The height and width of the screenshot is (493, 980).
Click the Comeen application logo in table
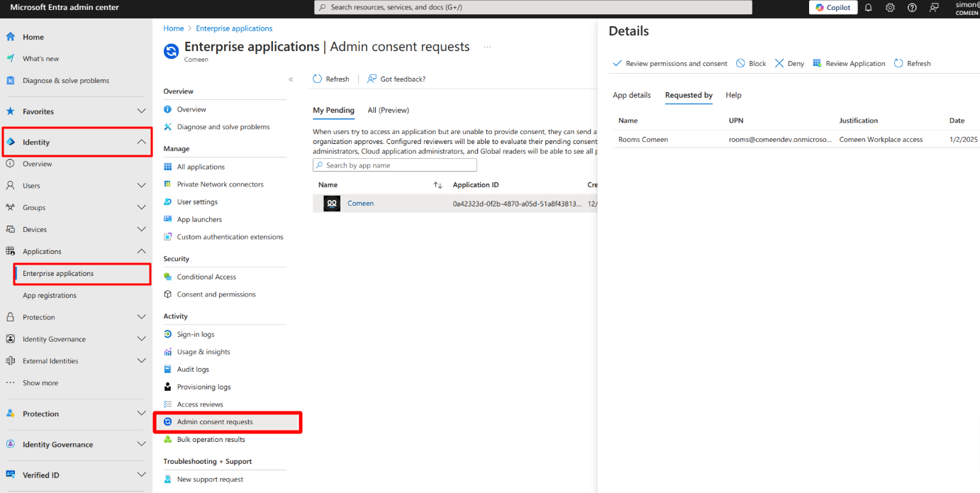[332, 204]
